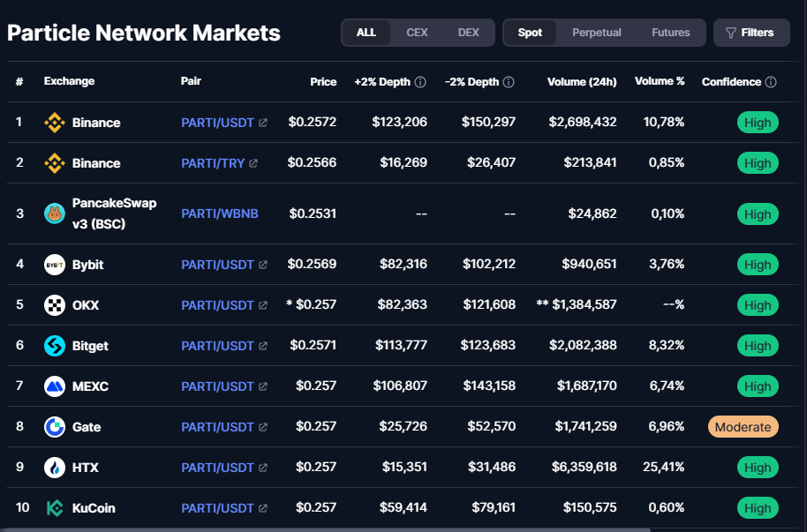Screen dimensions: 807x532
Task: Click the Bitget price $0.2571
Action: [313, 345]
